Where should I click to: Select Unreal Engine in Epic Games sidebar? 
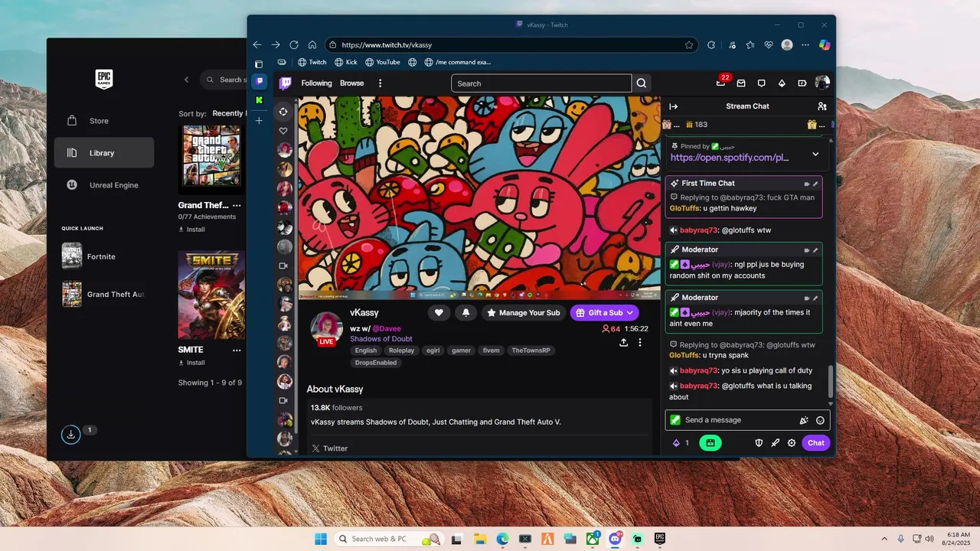[104, 185]
